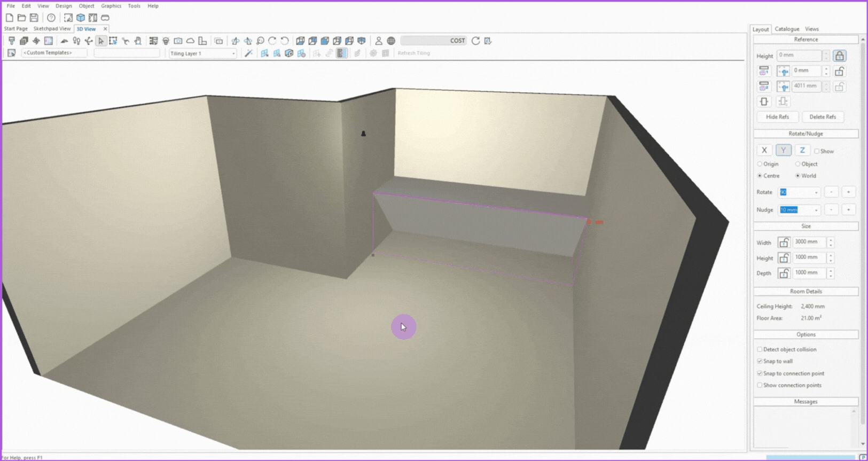868x461 pixels.
Task: Click the New file icon
Action: [10, 18]
